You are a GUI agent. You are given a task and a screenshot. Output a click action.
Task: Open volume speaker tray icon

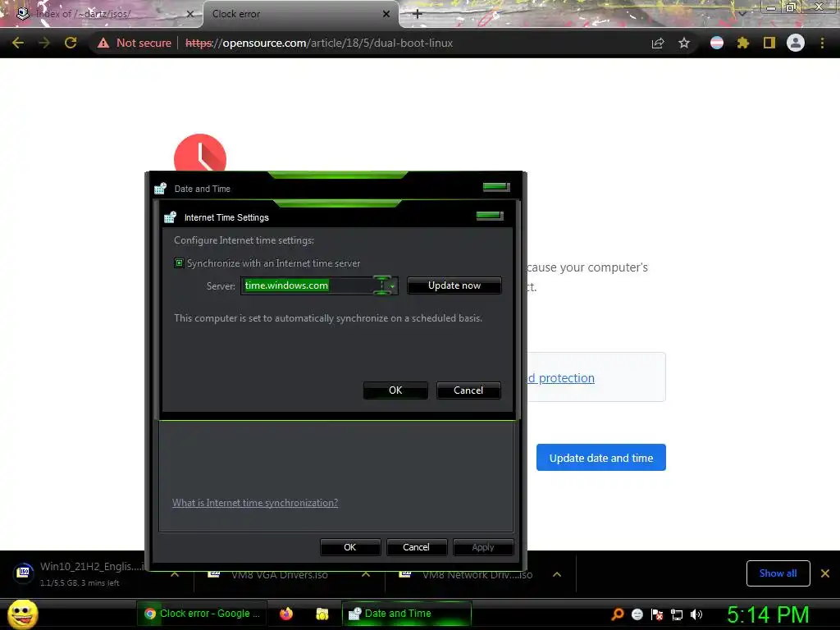(x=696, y=614)
